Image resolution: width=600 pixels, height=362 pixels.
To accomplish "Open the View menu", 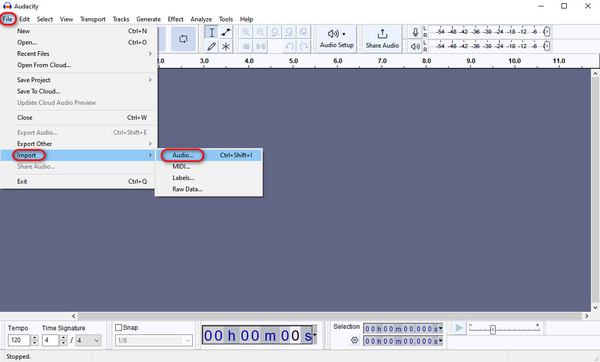I will click(x=66, y=19).
